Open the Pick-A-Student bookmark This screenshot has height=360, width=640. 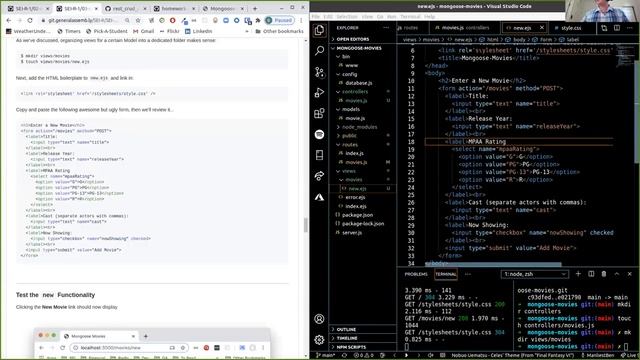coord(107,31)
